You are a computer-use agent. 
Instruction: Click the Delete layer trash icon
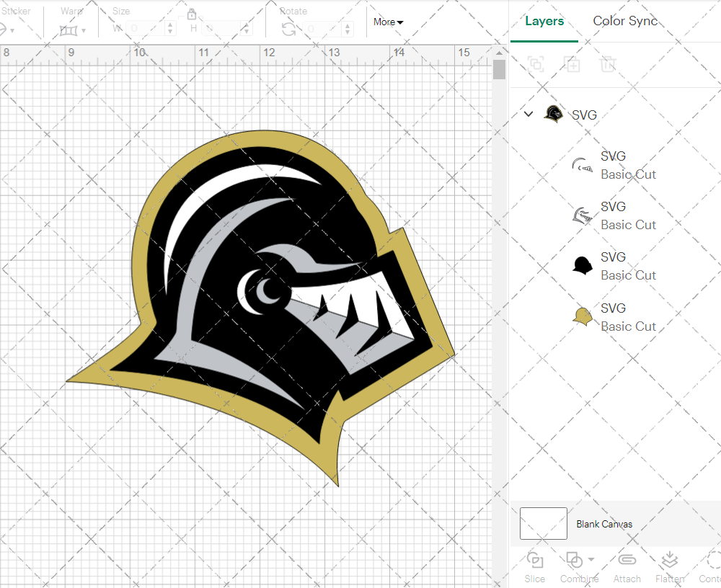pyautogui.click(x=609, y=64)
